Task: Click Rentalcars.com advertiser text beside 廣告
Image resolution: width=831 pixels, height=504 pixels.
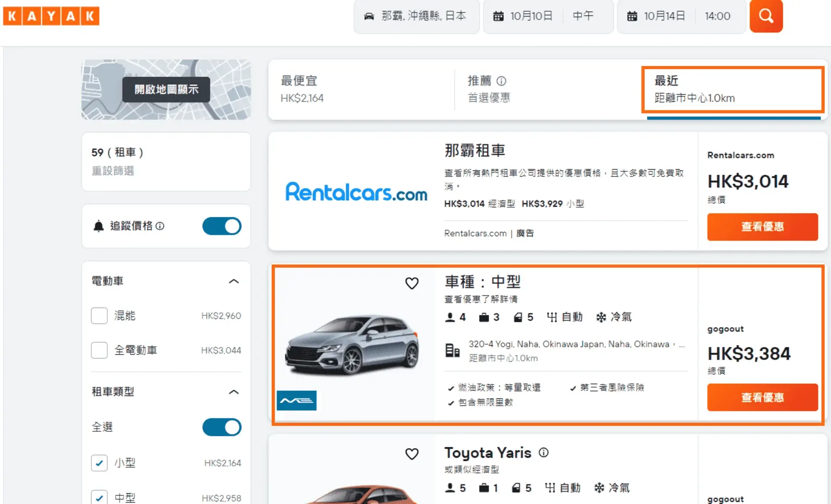Action: coord(475,234)
